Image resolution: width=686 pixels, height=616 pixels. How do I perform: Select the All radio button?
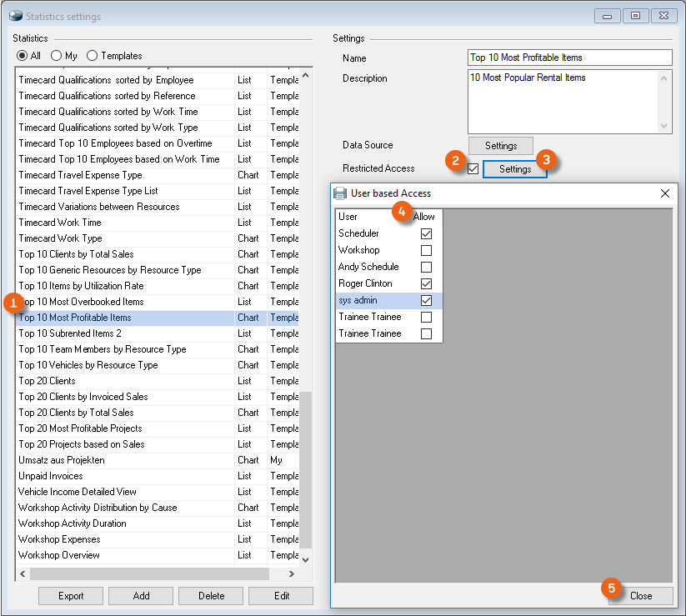[23, 56]
